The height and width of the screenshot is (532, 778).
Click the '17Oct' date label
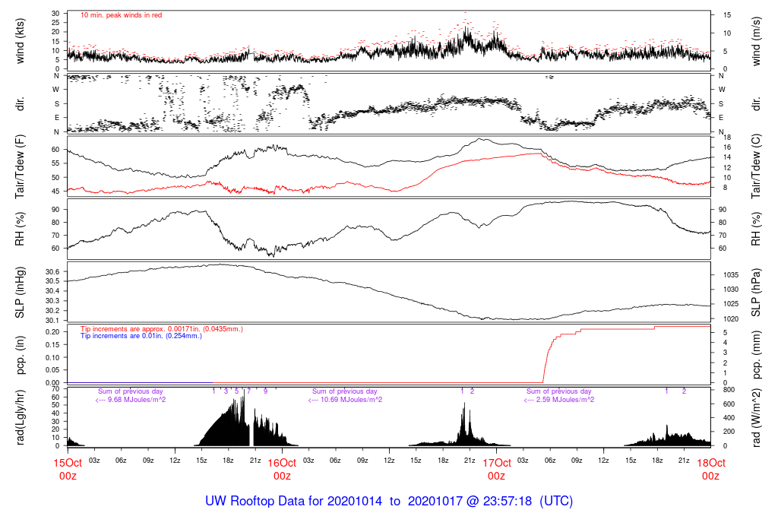(x=497, y=463)
